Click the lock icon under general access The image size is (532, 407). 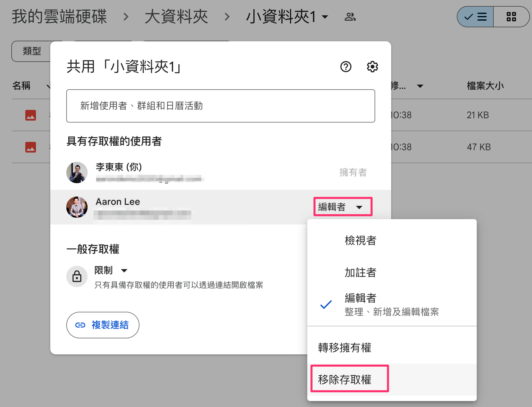click(77, 276)
